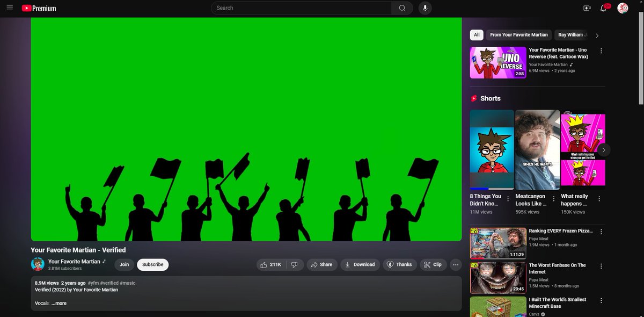644x317 pixels.
Task: Open Your Favorite Martian channel avatar
Action: point(38,264)
